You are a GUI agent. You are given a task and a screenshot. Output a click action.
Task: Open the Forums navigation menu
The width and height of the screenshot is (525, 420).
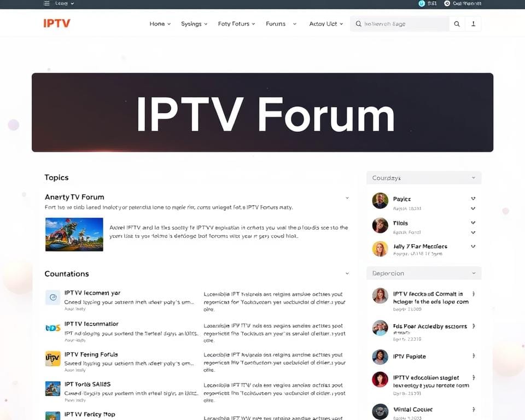281,24
